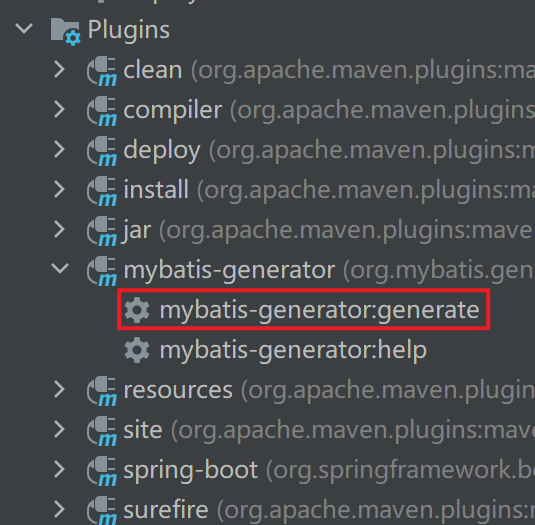535x525 pixels.
Task: Click the clean plugin Maven icon
Action: click(102, 72)
